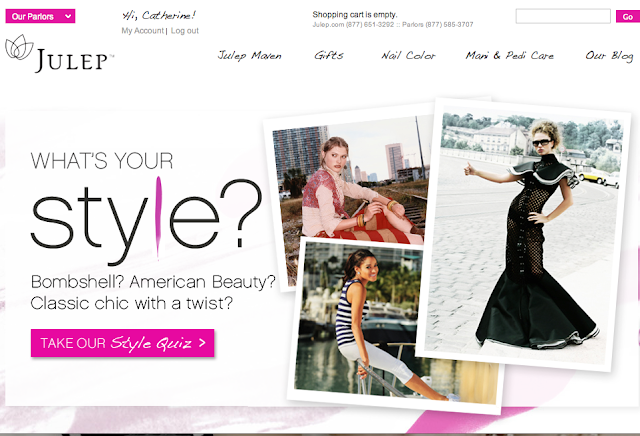Click the Julep.com phone number text
Screen dimensions: 640x436
click(353, 24)
